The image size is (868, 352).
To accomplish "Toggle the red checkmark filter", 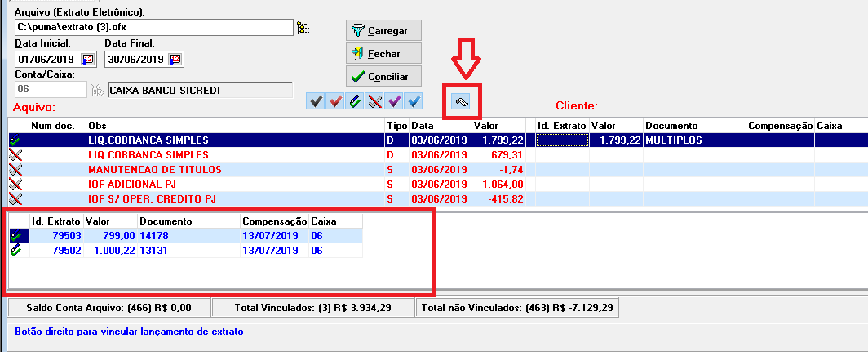I will tap(334, 101).
